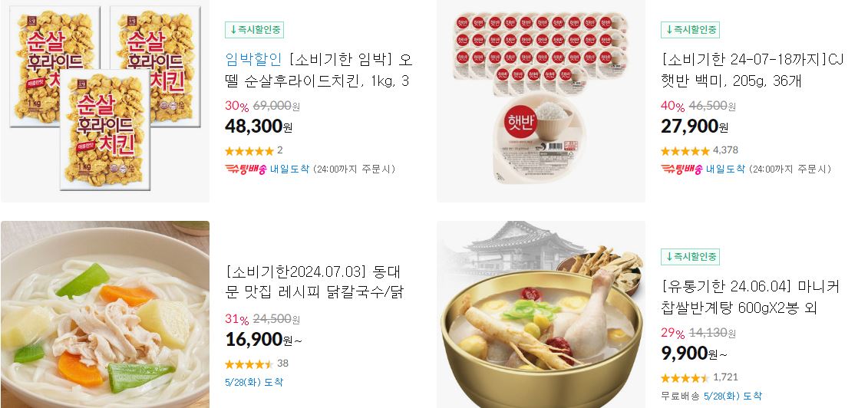Open 마니커 찹쌀반계탕 600gX2봉 title
This screenshot has width=868, height=408.
751,297
